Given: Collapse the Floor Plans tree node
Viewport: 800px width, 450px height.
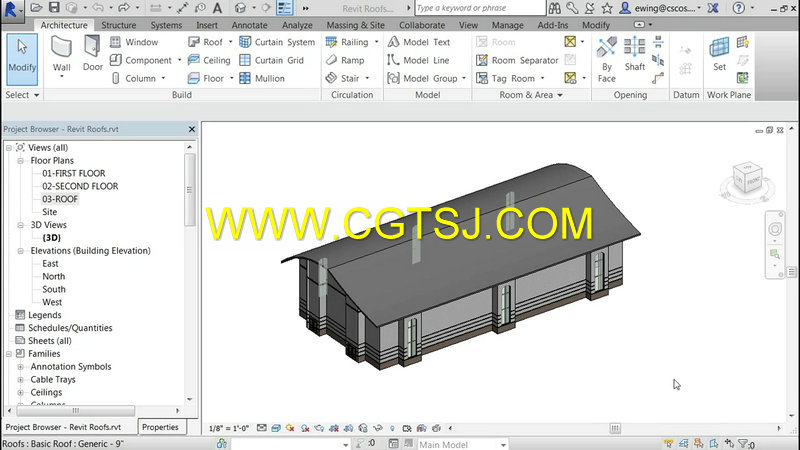Looking at the screenshot, I should click(20, 161).
